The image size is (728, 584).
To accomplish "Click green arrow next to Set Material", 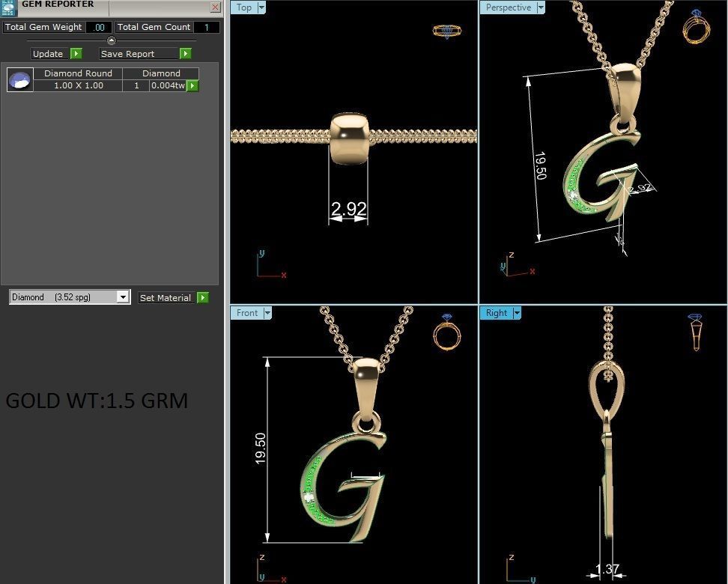I will (203, 297).
